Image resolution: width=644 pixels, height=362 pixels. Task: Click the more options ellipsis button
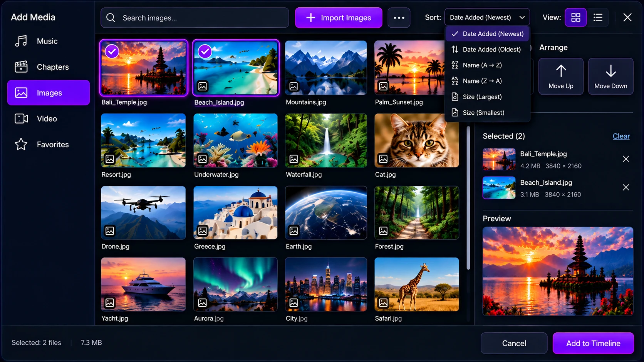(399, 18)
